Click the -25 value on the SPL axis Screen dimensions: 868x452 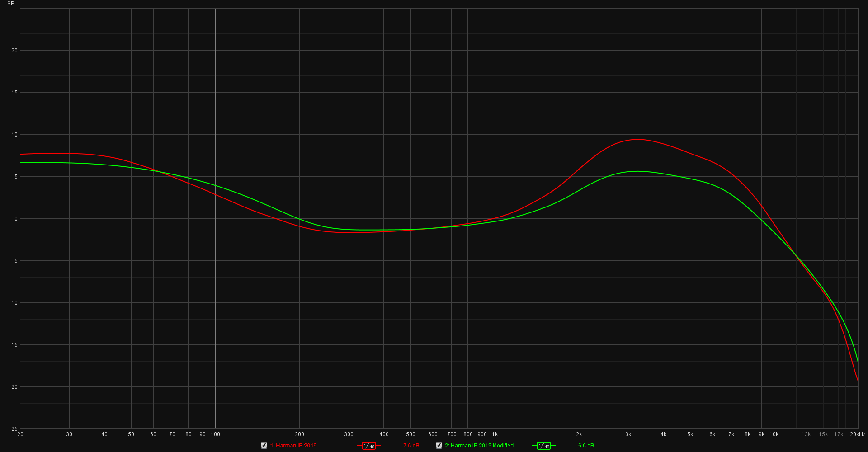coord(14,428)
